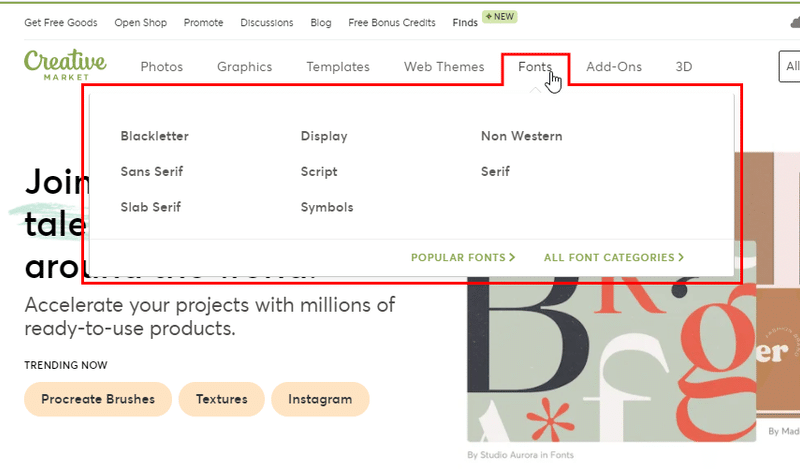Image resolution: width=800 pixels, height=469 pixels.
Task: Open the Open Shop link
Action: click(x=140, y=22)
